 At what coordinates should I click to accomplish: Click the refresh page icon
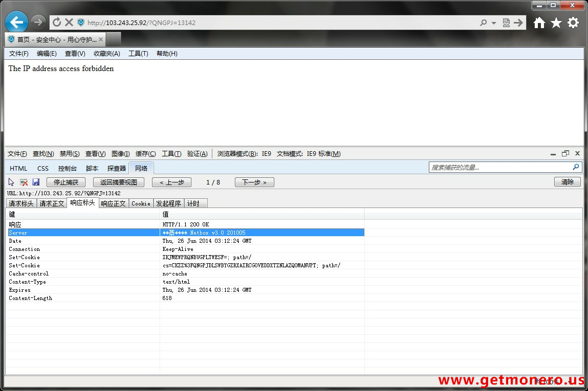(x=57, y=22)
